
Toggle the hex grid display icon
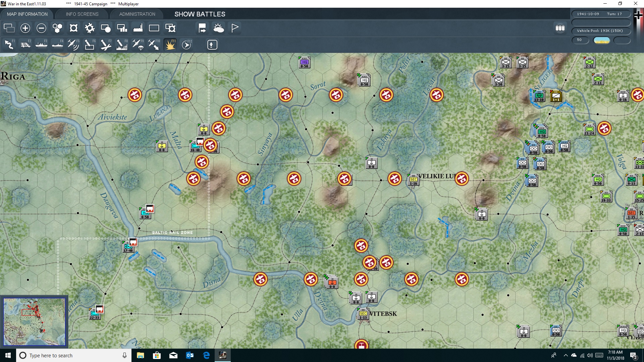57,28
